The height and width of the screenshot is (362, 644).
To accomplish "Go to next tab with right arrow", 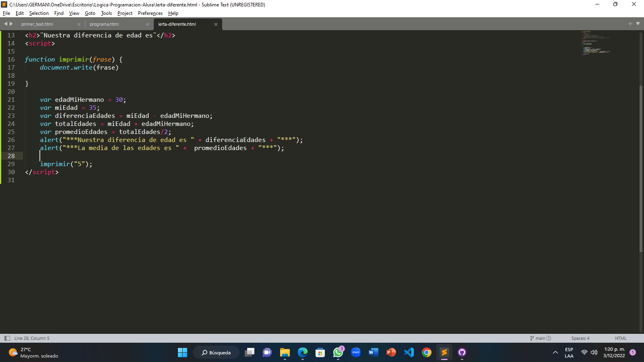I will pyautogui.click(x=11, y=24).
